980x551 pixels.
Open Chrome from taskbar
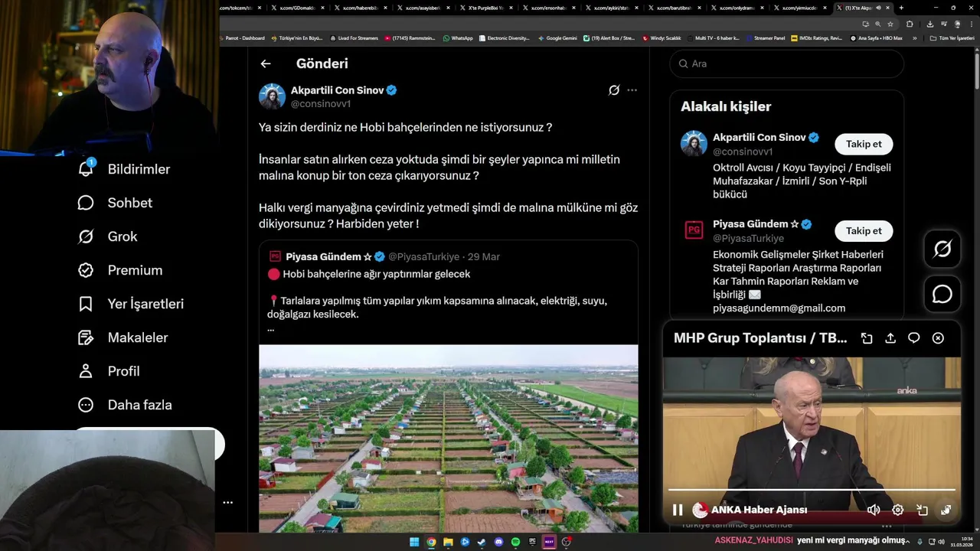click(431, 542)
